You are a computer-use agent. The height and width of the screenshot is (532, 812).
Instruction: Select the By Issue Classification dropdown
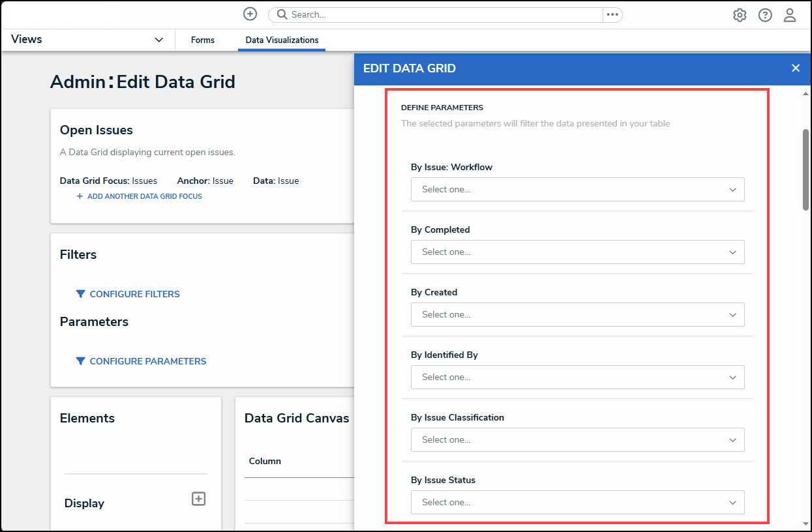[x=577, y=440]
